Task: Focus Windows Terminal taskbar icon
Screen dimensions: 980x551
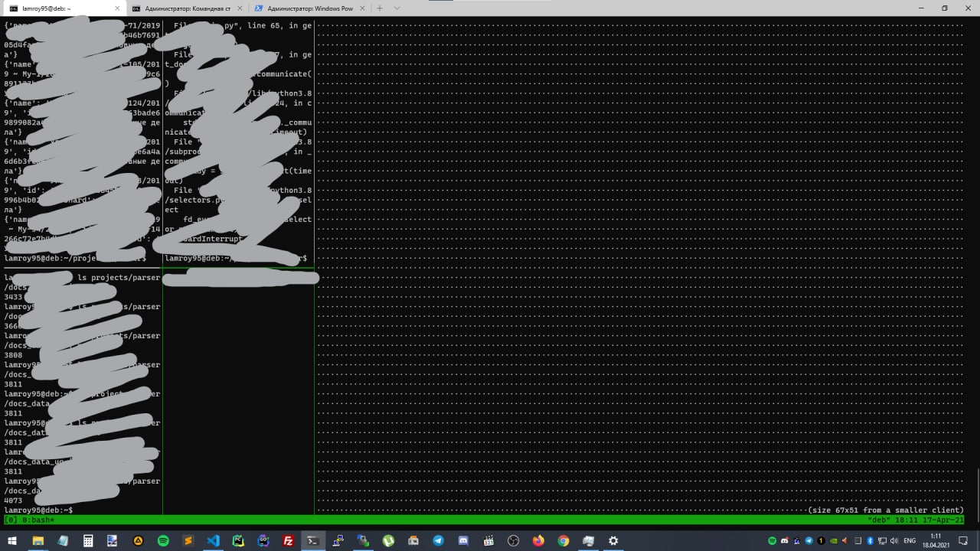Action: point(313,540)
